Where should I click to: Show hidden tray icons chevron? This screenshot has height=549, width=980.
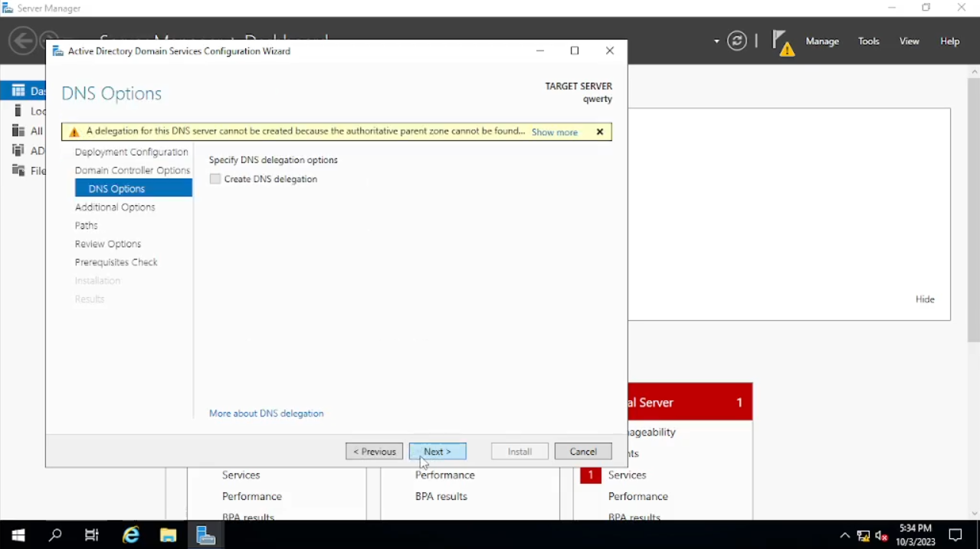pyautogui.click(x=844, y=536)
